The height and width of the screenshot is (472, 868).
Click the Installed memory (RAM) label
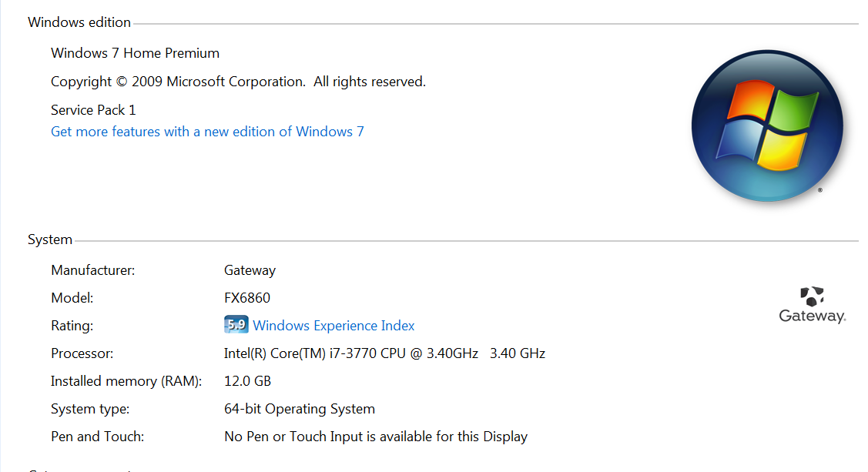coord(126,381)
